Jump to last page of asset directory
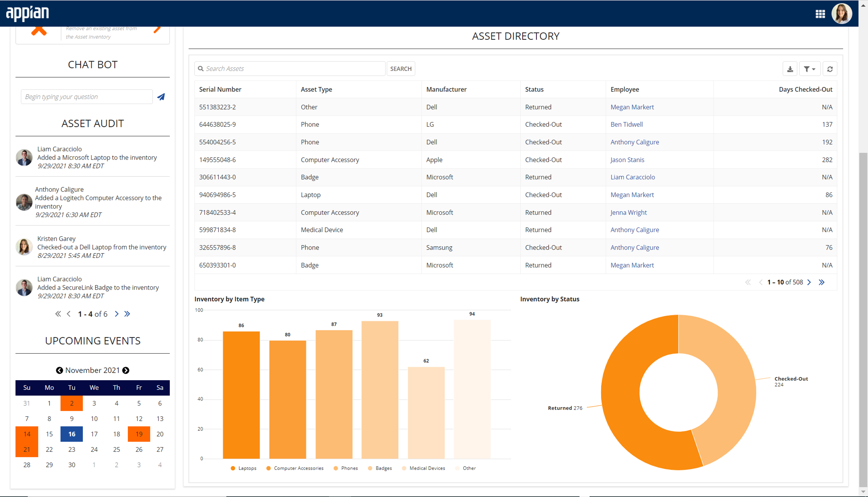The height and width of the screenshot is (497, 868). click(822, 282)
